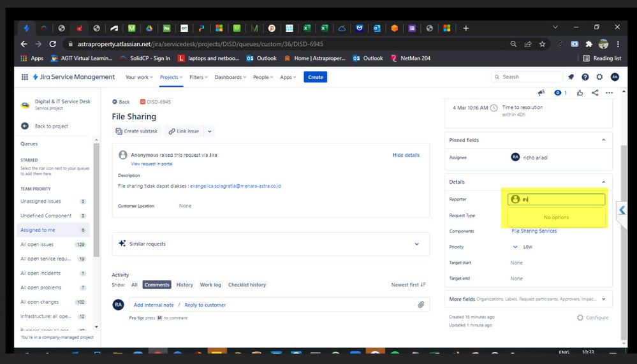Image resolution: width=637 pixels, height=364 pixels.
Task: Open Jira settings gear icon
Action: (x=599, y=76)
